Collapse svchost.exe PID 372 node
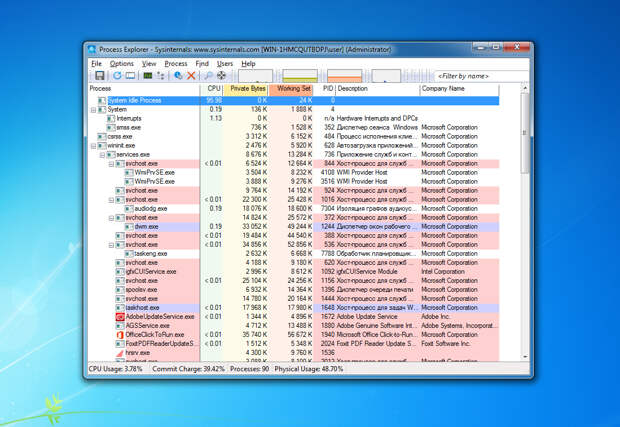 tap(112, 218)
